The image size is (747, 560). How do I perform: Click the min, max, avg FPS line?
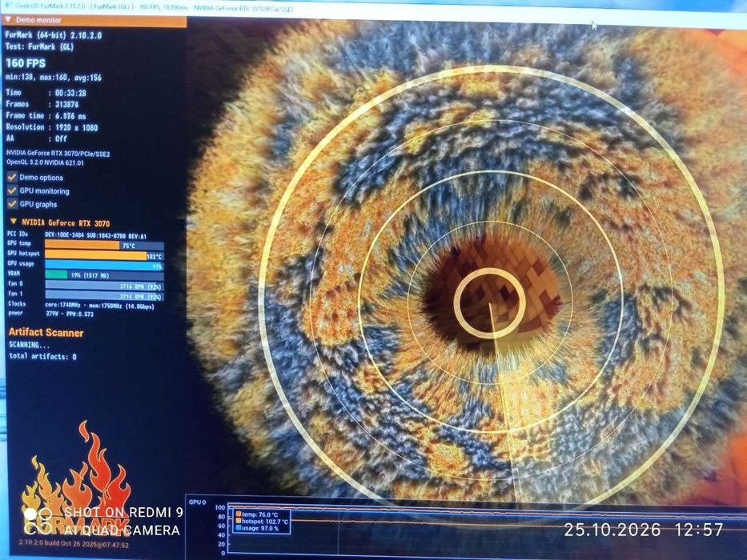tap(54, 77)
